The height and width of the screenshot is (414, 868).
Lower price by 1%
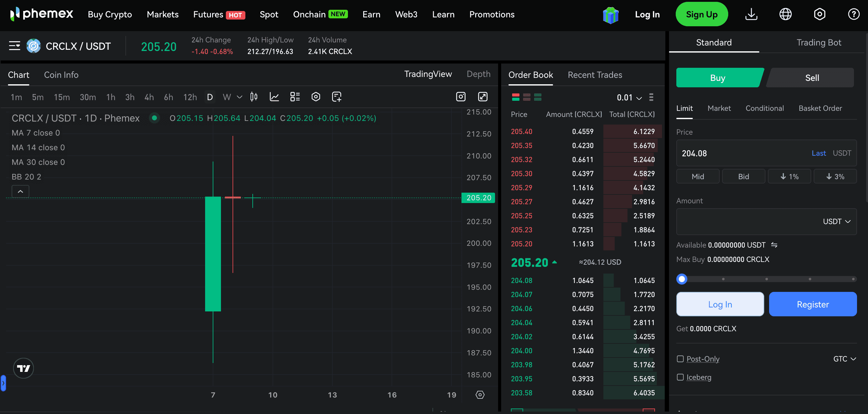(x=790, y=177)
